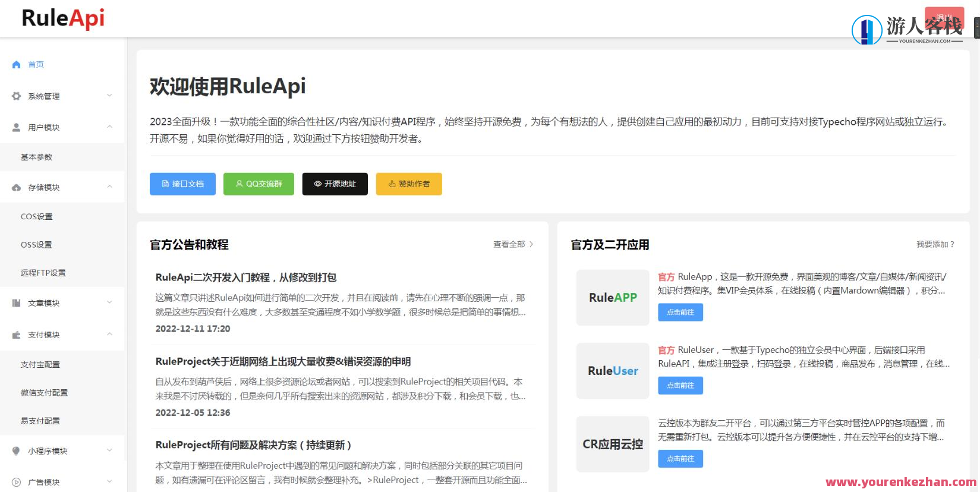
Task: Open 易支付配置 menu entry
Action: (62, 421)
